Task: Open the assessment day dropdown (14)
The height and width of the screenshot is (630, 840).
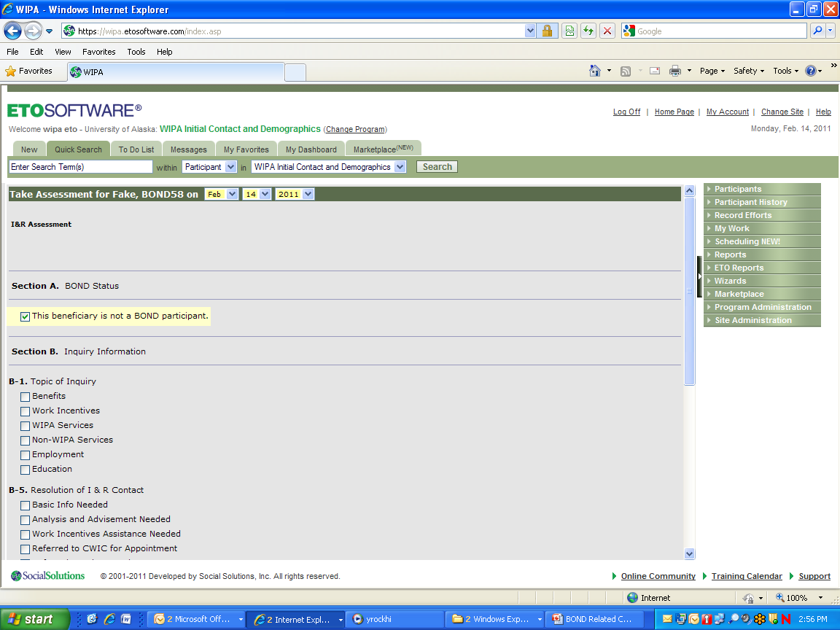Action: pyautogui.click(x=257, y=194)
